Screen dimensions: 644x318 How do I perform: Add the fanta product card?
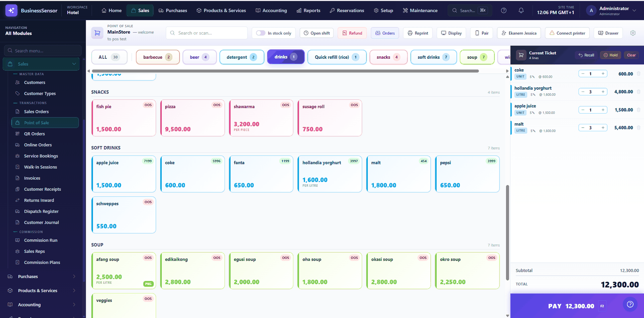click(261, 174)
